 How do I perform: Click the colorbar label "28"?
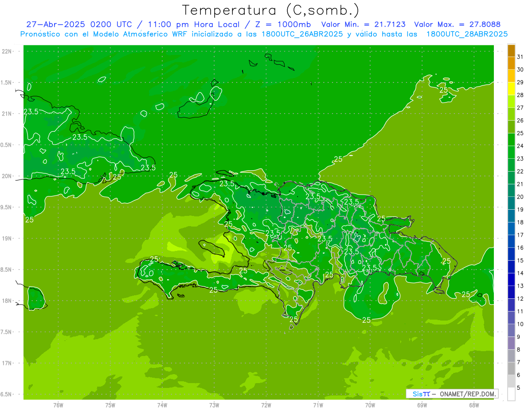point(520,95)
